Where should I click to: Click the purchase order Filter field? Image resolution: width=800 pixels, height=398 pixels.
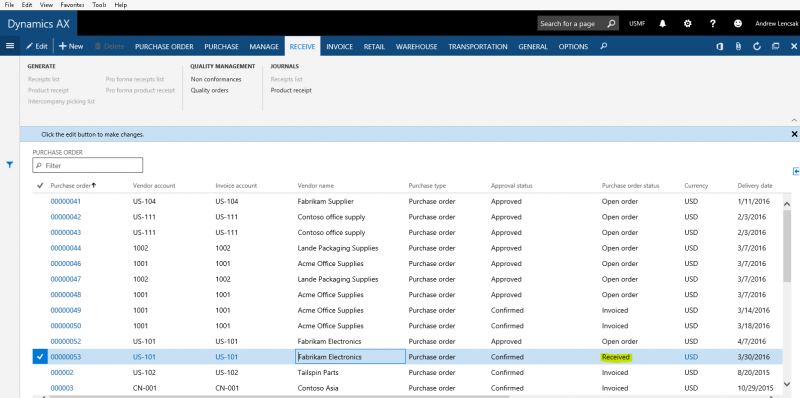[88, 165]
